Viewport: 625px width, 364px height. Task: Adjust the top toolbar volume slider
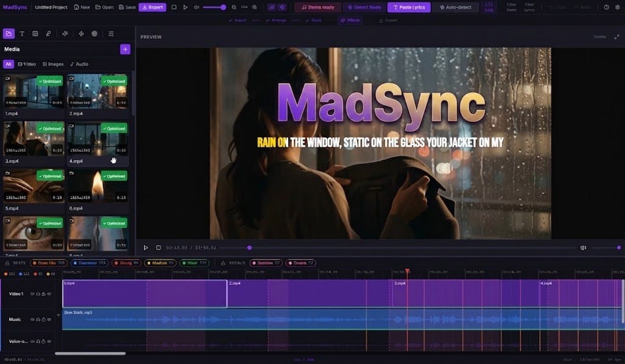tap(214, 7)
